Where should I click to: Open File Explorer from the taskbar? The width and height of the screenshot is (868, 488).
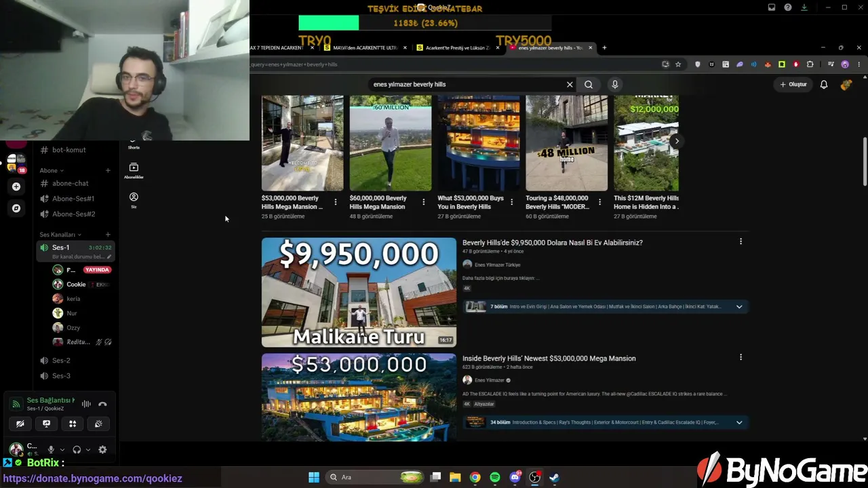point(455,477)
